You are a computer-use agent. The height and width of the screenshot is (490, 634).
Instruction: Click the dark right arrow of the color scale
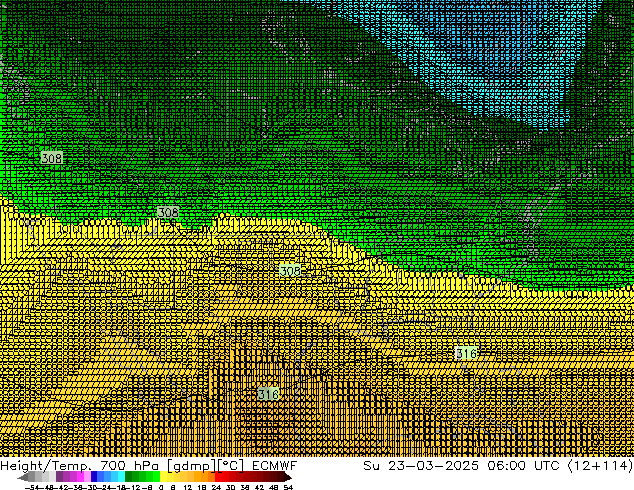[x=288, y=477]
